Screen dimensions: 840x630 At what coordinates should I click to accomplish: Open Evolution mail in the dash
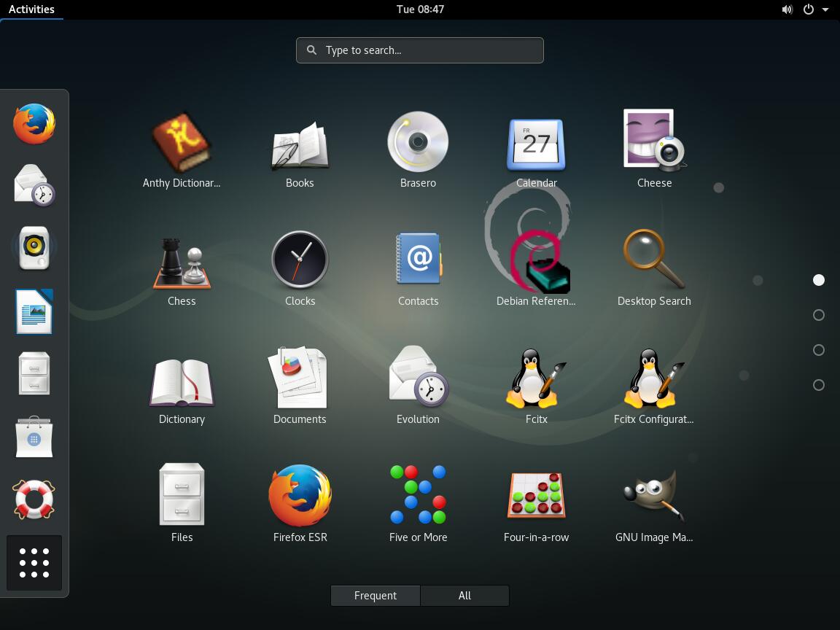(x=34, y=185)
